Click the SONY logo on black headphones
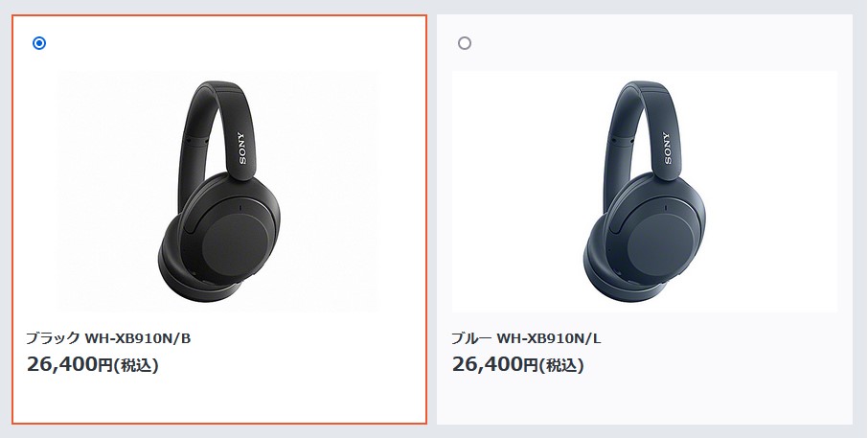The image size is (868, 438). (x=240, y=148)
